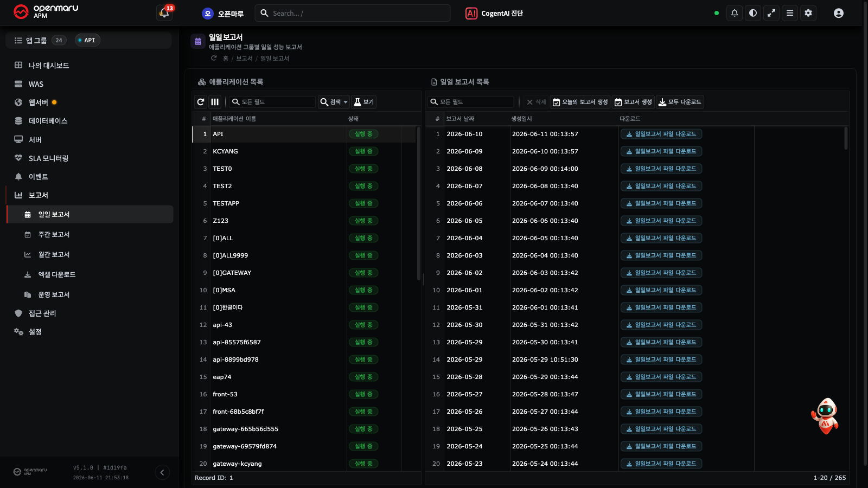This screenshot has height=488, width=868.
Task: Select 운영 보고서 submenu
Action: pos(54,294)
